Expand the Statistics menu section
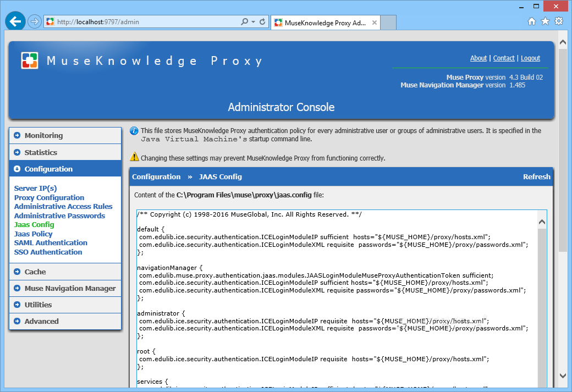The image size is (572, 392). (x=65, y=152)
